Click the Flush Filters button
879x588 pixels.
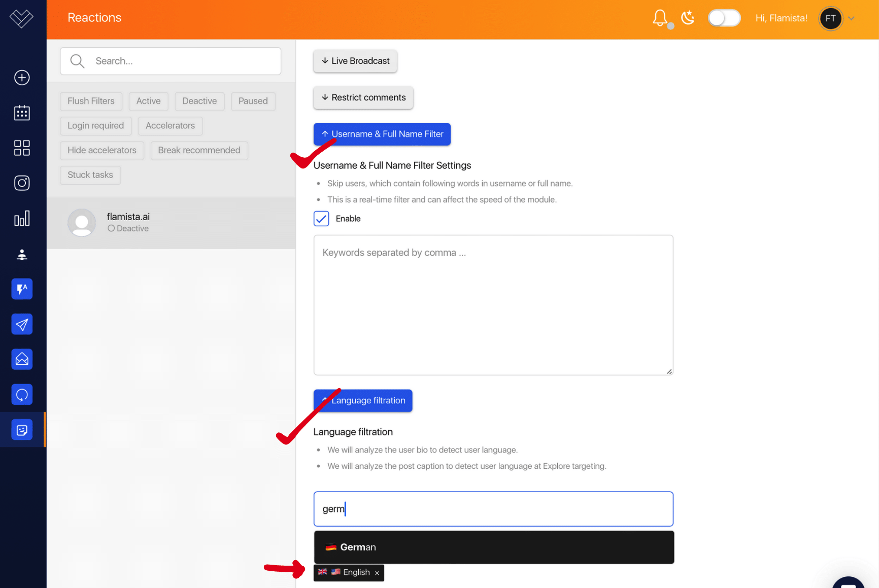click(91, 101)
